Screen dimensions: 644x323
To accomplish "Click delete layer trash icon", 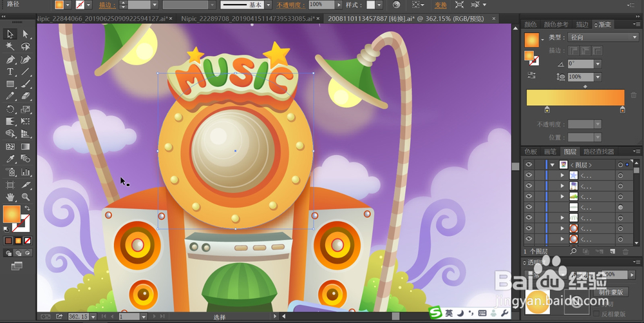I will [625, 251].
